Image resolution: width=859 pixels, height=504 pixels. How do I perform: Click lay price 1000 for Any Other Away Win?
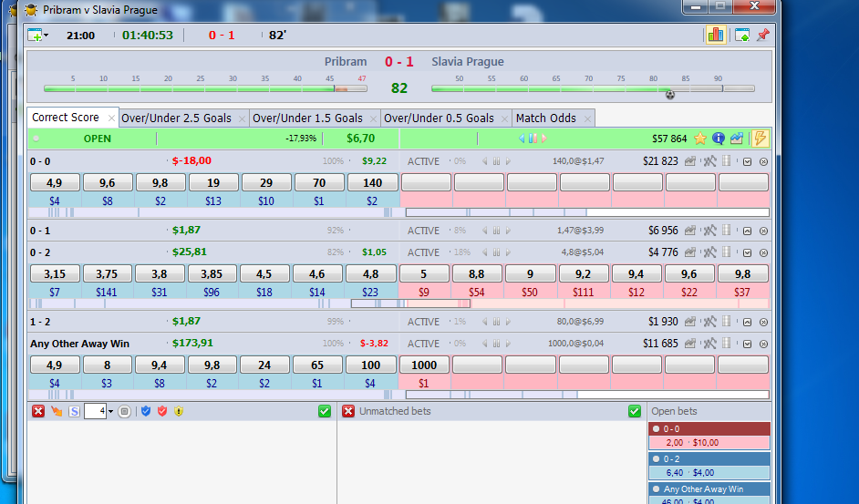(424, 365)
